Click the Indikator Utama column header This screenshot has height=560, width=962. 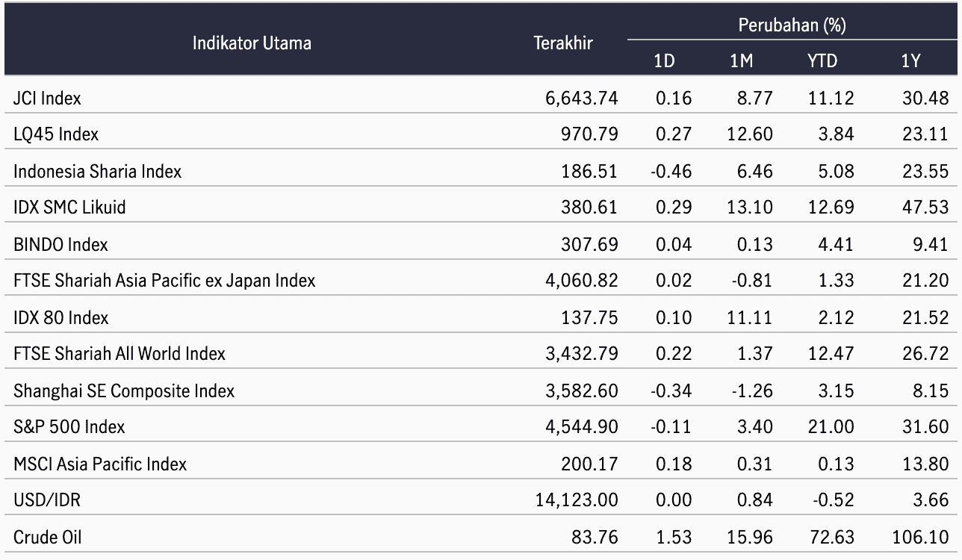click(x=252, y=43)
